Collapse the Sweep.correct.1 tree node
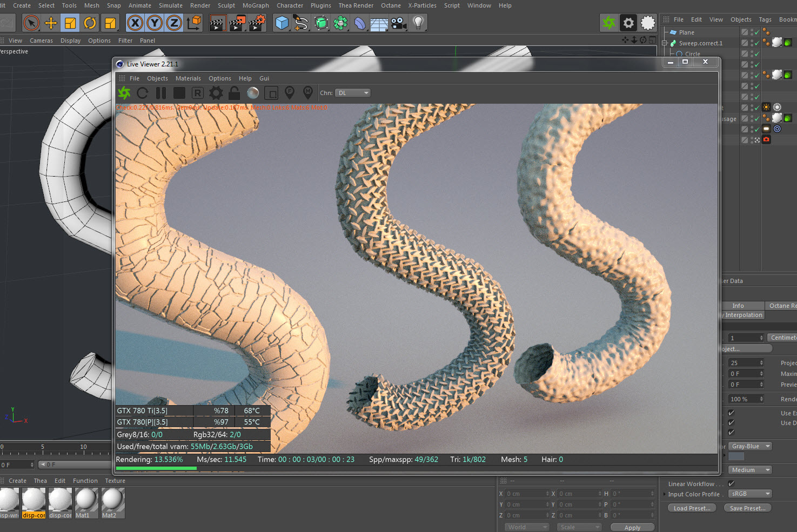 pyautogui.click(x=665, y=43)
